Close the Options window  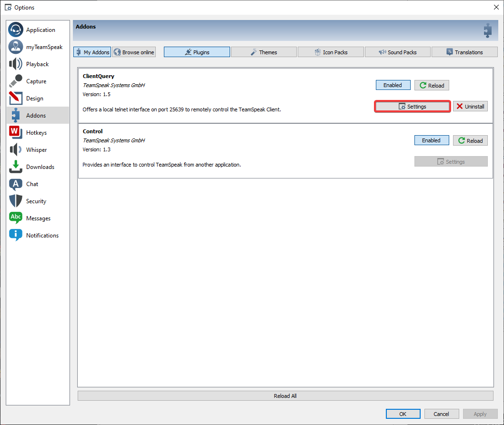point(496,7)
